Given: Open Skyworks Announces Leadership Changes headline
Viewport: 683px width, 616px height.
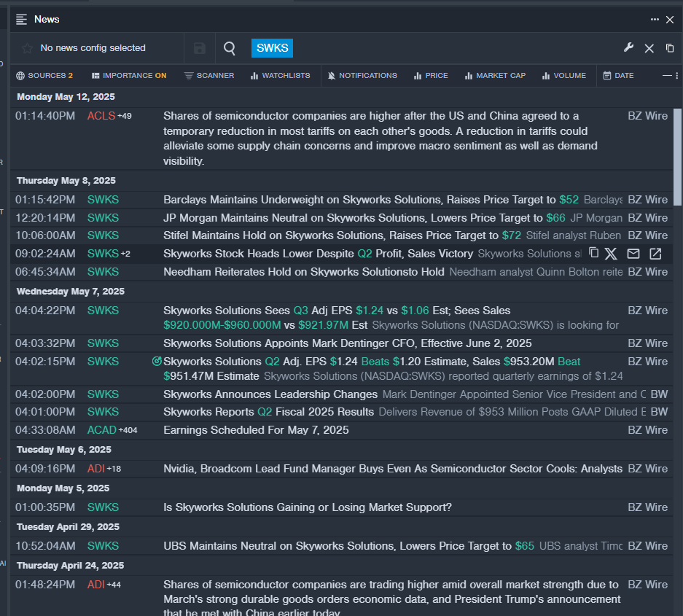Looking at the screenshot, I should click(270, 394).
